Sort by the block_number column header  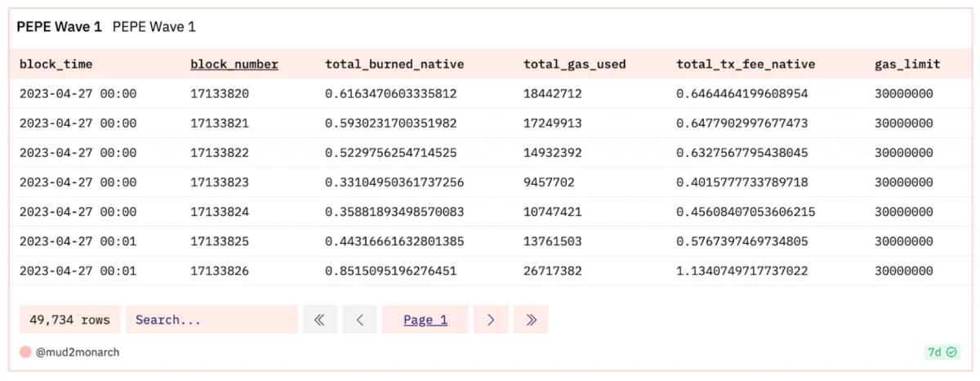[234, 64]
